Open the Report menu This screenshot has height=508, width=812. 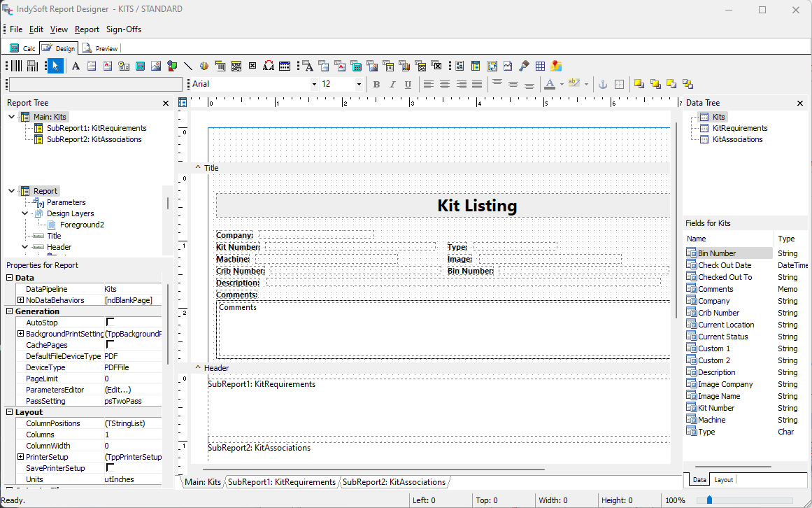tap(87, 29)
